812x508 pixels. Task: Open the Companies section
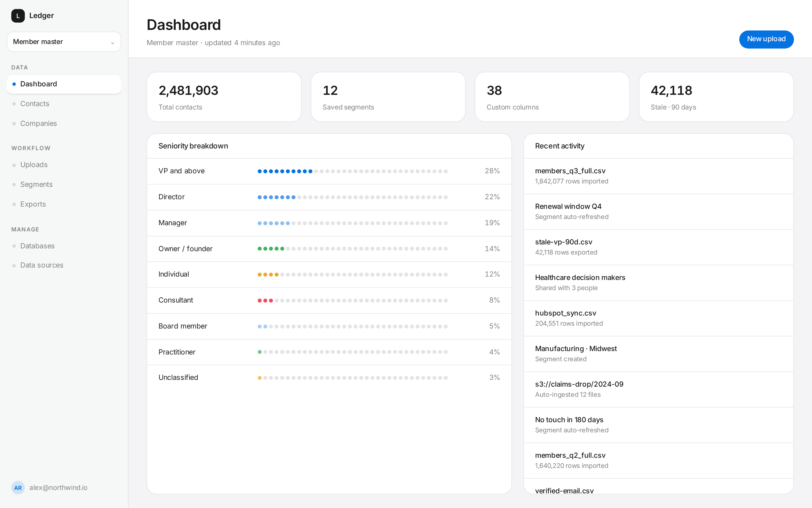coord(64,123)
